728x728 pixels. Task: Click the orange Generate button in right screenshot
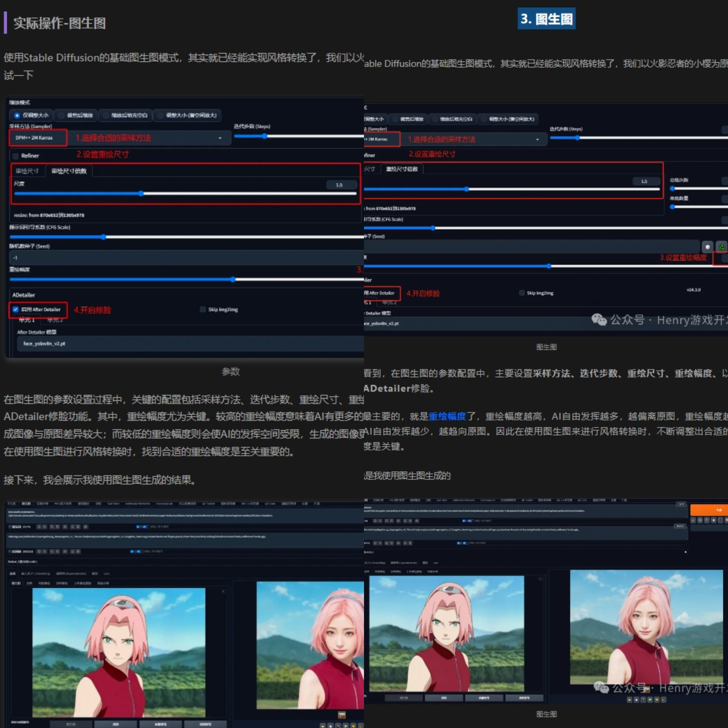coord(709,510)
